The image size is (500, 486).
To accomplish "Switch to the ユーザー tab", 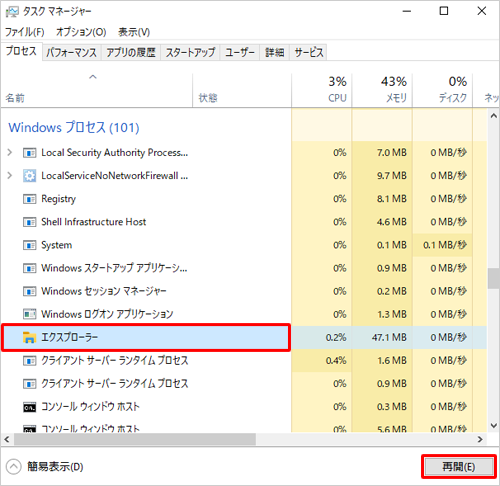I will [x=240, y=52].
